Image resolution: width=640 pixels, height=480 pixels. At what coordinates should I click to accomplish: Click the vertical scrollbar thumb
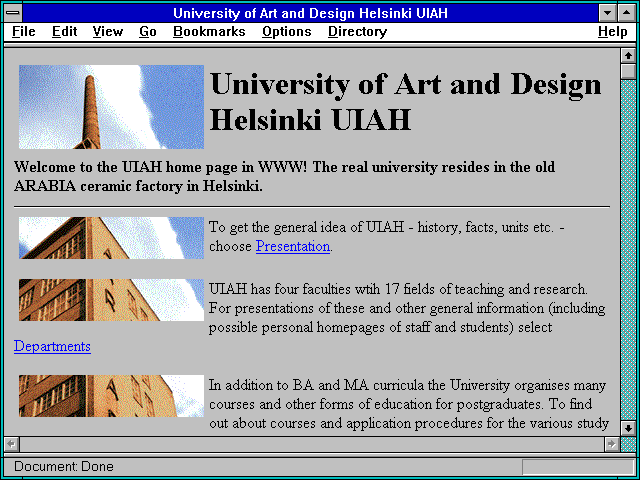(x=628, y=71)
